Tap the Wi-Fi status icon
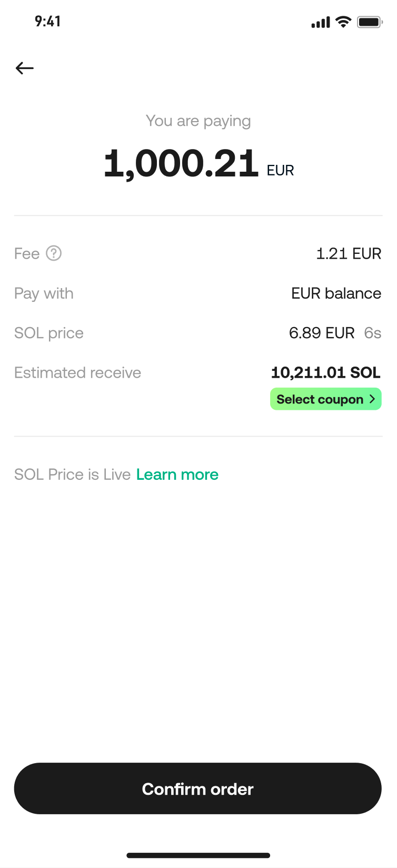Screen dimensions: 397x868 click(343, 22)
